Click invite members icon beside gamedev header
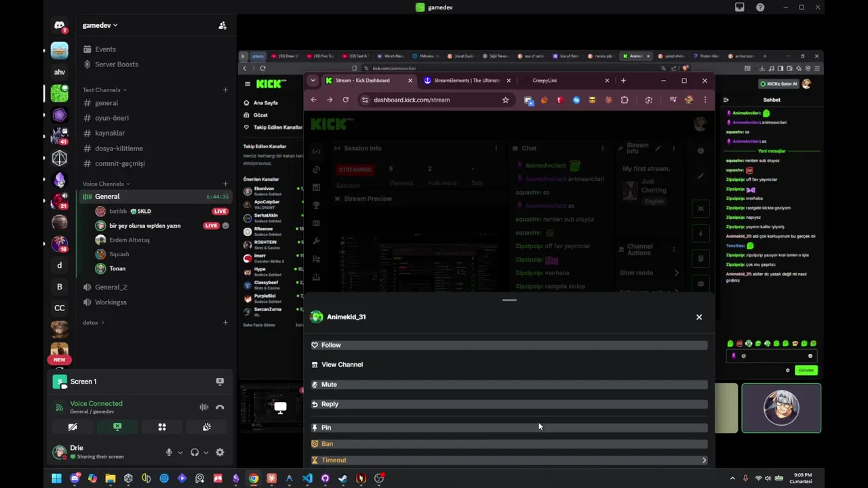The width and height of the screenshot is (868, 488). (222, 25)
